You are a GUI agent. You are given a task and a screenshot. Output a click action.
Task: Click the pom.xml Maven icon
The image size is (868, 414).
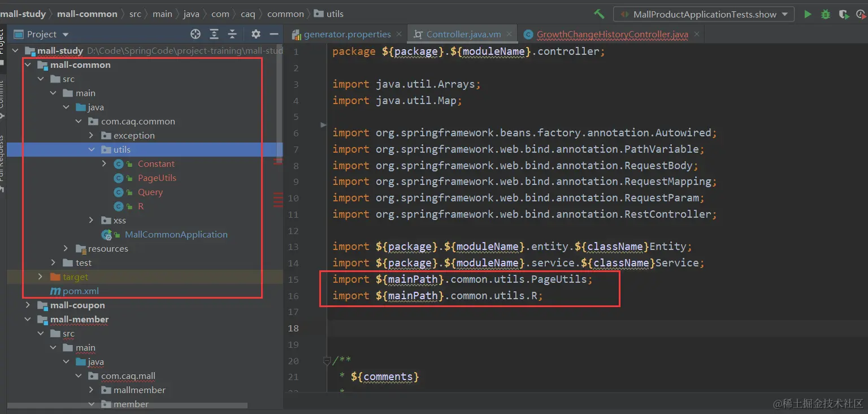coord(55,291)
